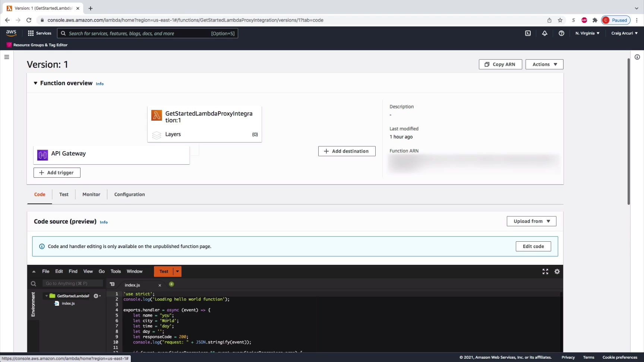Open code editor settings gear

point(557,271)
